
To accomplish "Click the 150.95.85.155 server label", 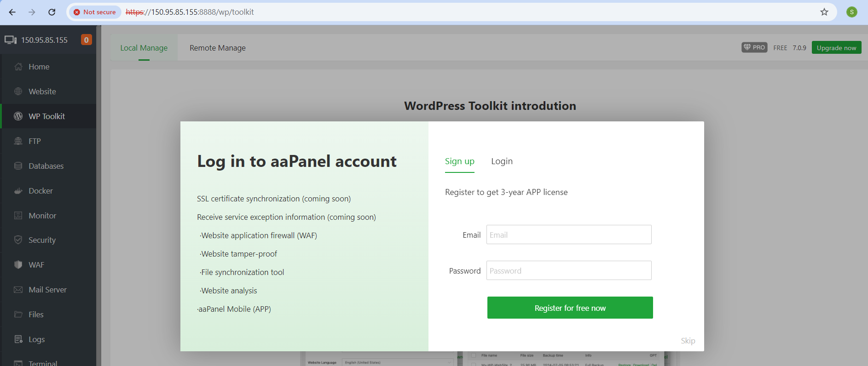I will click(x=44, y=40).
